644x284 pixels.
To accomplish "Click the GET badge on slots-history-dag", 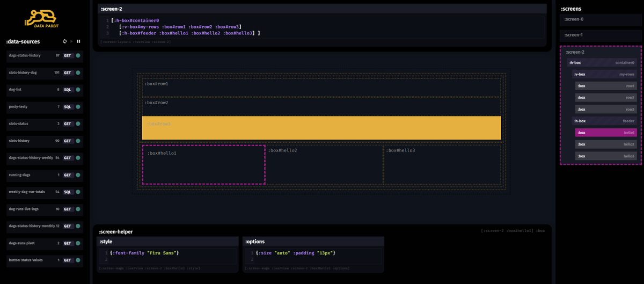I will (x=68, y=72).
